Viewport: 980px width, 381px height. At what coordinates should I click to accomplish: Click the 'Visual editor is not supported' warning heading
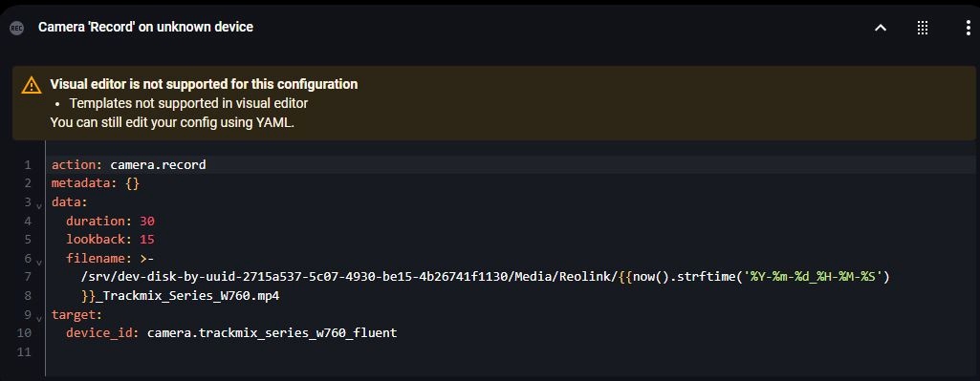pyautogui.click(x=204, y=84)
